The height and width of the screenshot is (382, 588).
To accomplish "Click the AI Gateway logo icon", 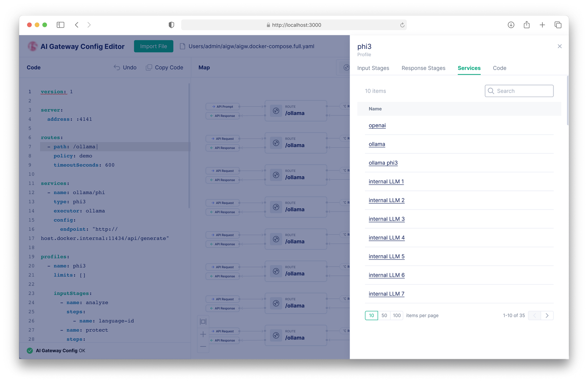I will tap(33, 46).
